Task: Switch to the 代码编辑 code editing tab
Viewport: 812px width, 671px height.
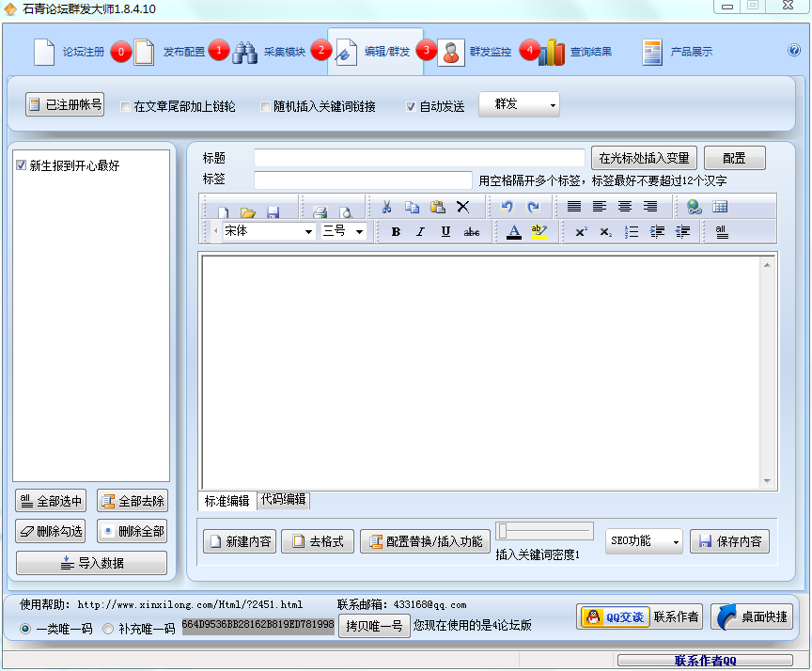Action: (x=286, y=501)
